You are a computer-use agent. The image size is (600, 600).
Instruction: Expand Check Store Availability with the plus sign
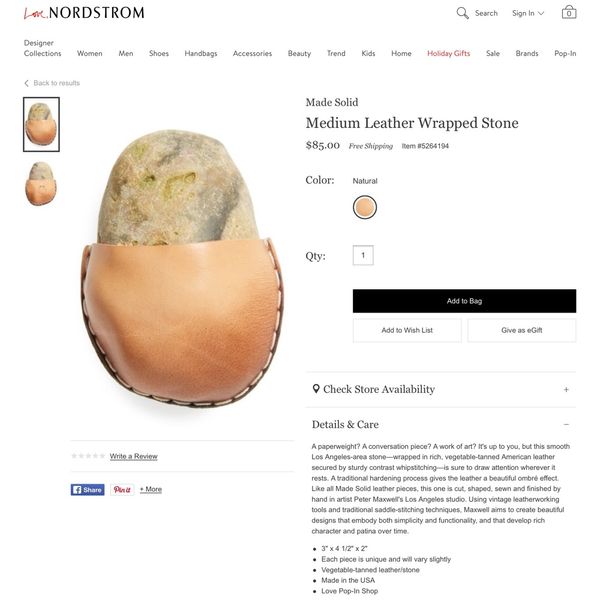566,390
